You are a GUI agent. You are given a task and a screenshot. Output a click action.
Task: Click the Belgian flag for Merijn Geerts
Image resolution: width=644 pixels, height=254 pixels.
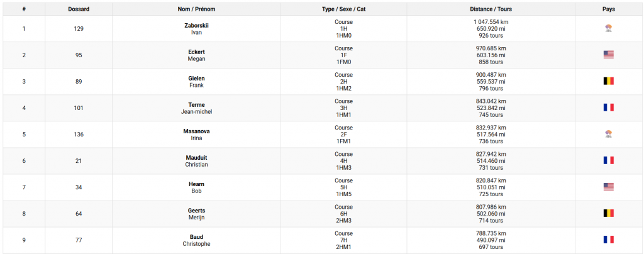tap(608, 213)
